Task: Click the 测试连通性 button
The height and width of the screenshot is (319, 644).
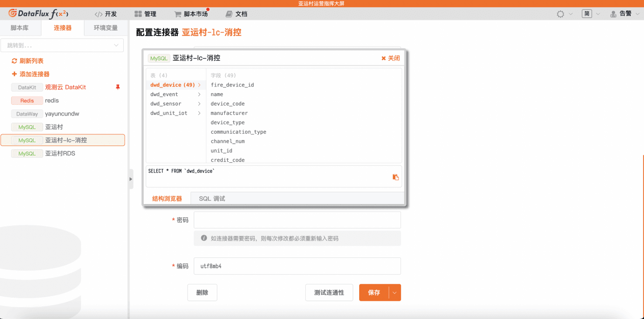Action: [x=329, y=293]
